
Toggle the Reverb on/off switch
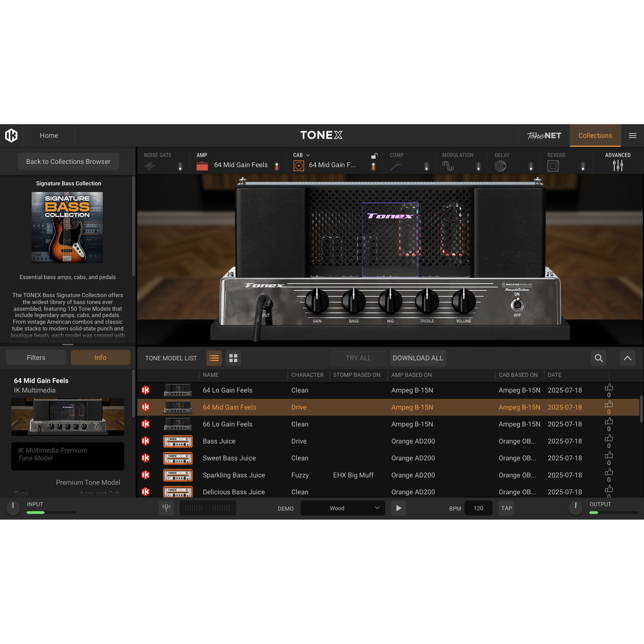(x=582, y=166)
